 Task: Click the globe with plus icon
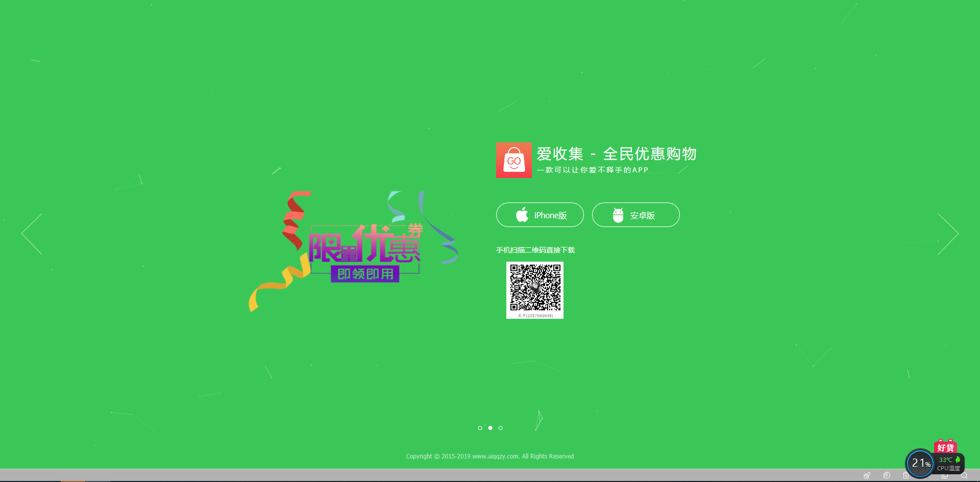[887, 476]
